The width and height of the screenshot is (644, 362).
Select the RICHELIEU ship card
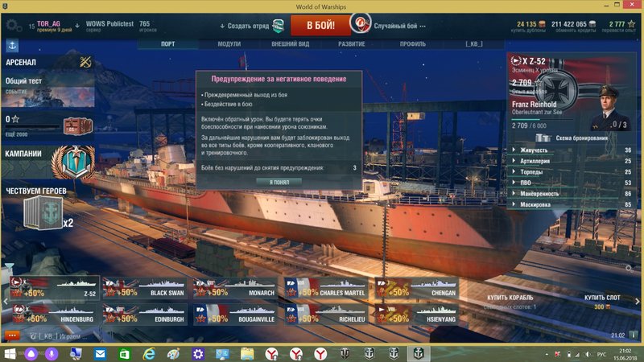[325, 314]
